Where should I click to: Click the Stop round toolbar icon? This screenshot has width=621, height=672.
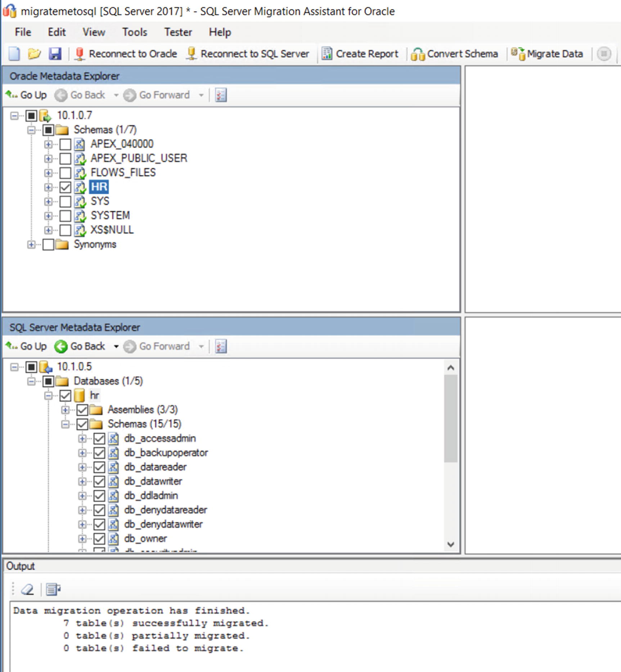[604, 54]
